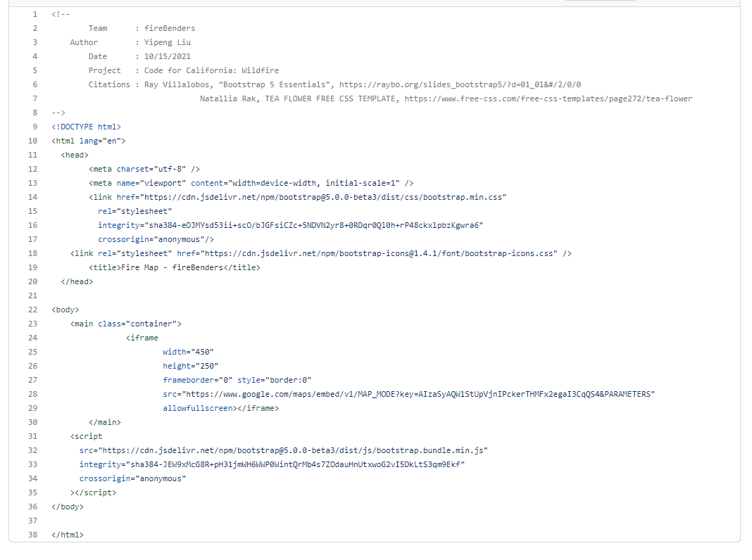Click the closing '</body>' tag
Image resolution: width=752 pixels, height=560 pixels.
(68, 507)
